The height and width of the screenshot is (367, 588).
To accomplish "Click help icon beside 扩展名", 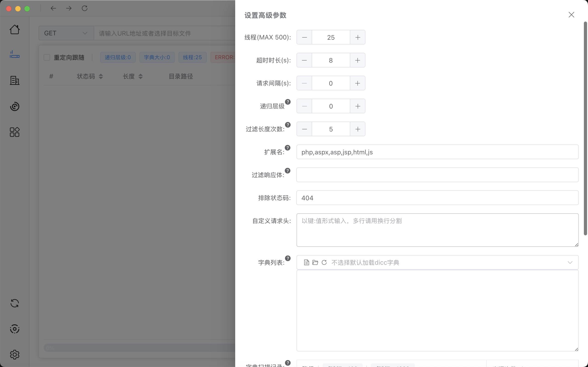I will (x=287, y=148).
